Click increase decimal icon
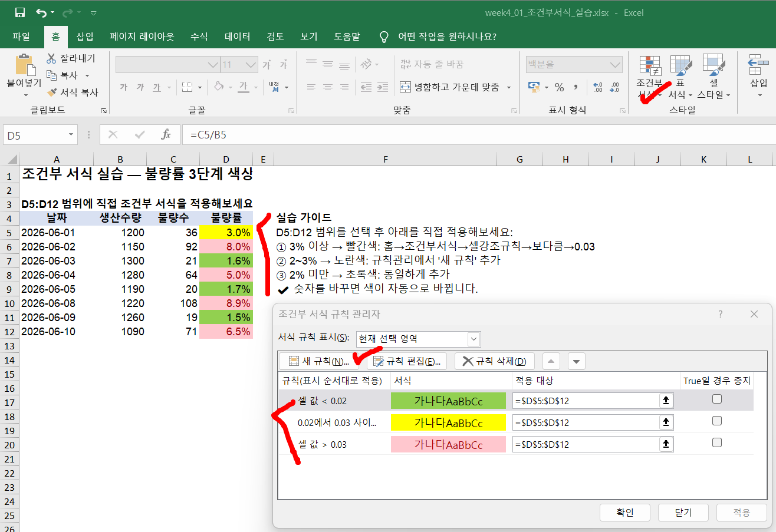 click(x=597, y=87)
